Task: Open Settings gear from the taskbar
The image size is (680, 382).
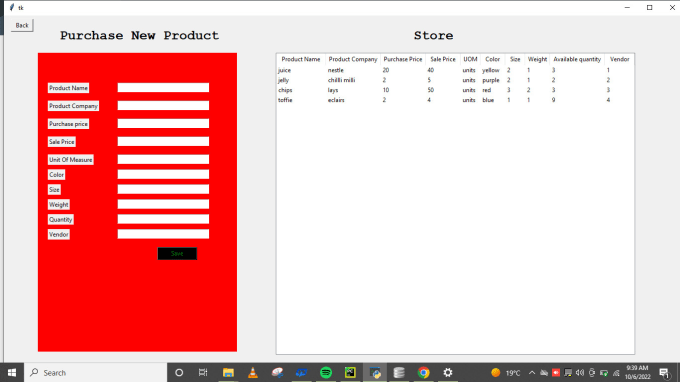Action: tap(448, 373)
